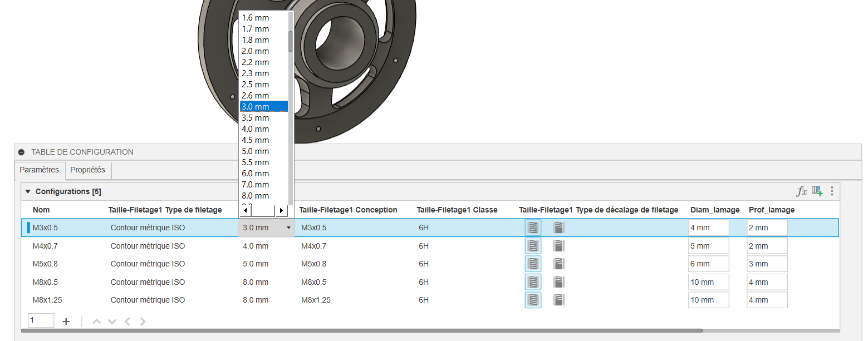Select the M8x1.25 configuration name
This screenshot has width=868, height=341.
pos(47,300)
